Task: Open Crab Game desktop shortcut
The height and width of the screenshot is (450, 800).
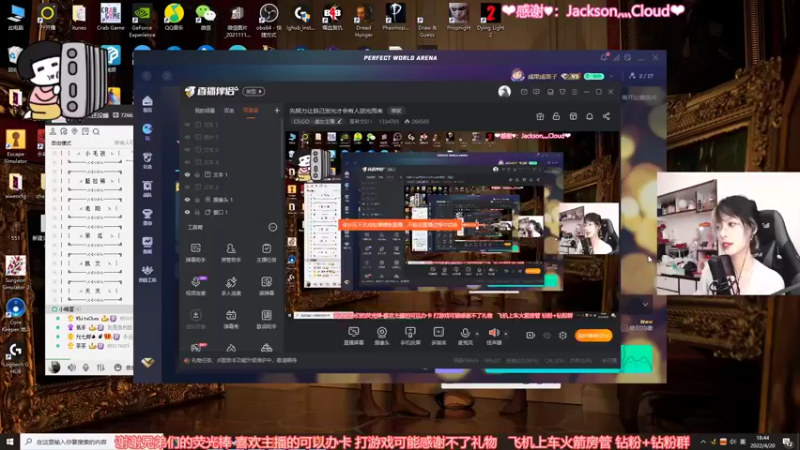Action: tap(110, 17)
